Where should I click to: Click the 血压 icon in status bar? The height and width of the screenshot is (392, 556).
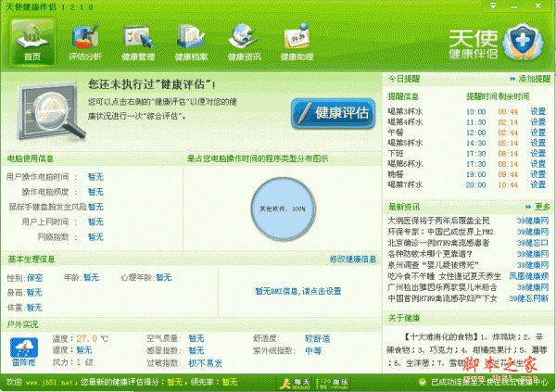coord(334,384)
